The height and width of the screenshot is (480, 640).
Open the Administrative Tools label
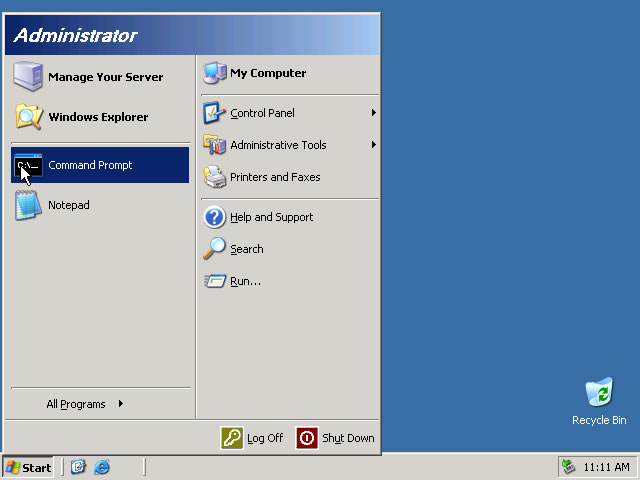278,145
